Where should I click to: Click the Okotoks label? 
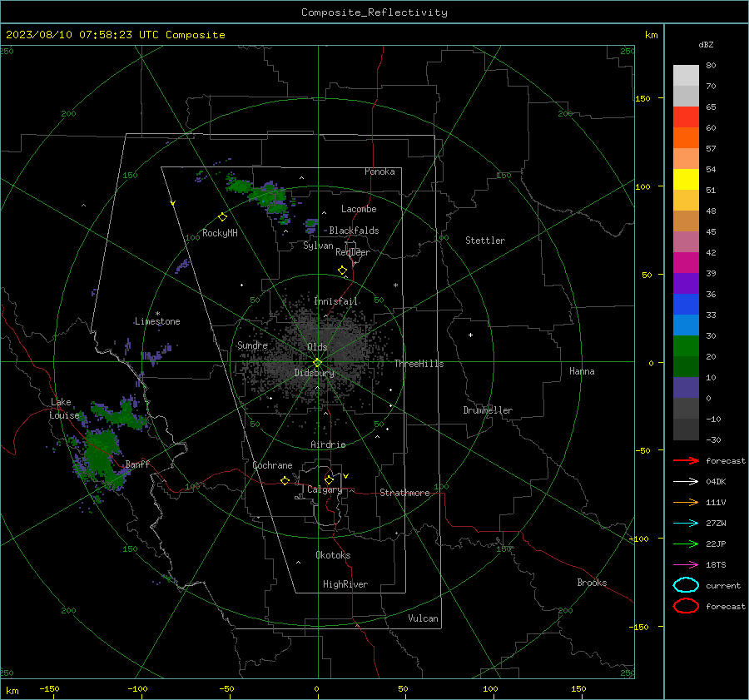click(333, 555)
